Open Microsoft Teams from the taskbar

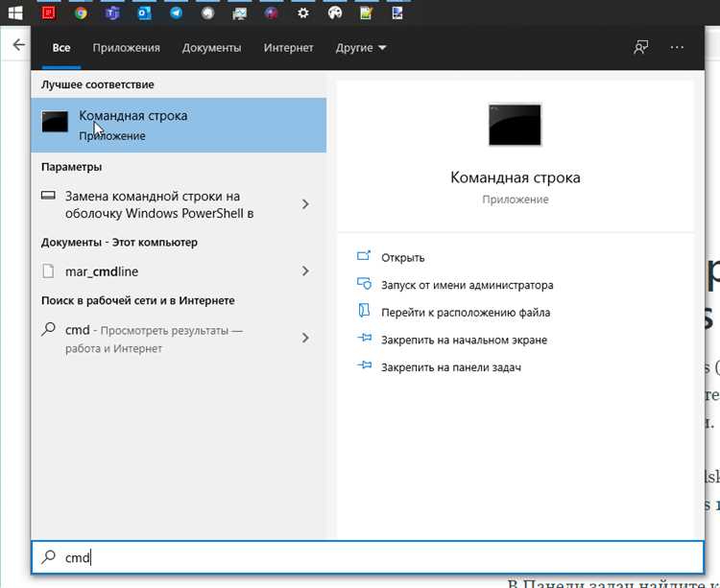coord(111,13)
